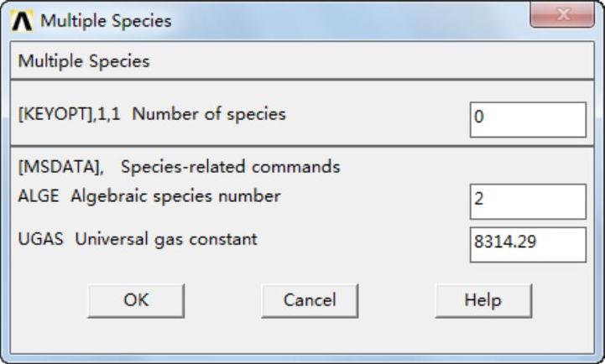Click the Number of species input field
Screen dimensions: 605x364
pyautogui.click(x=528, y=119)
